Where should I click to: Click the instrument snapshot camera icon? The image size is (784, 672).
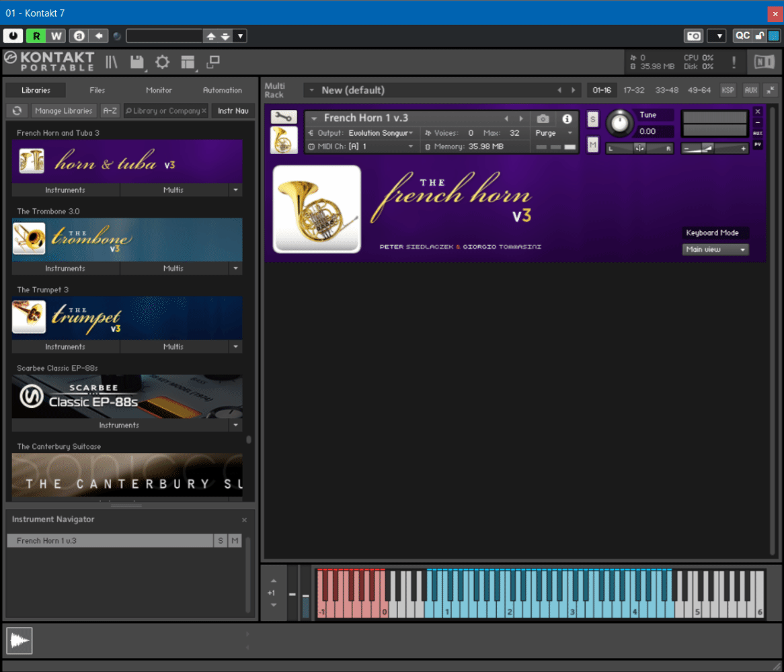[543, 119]
